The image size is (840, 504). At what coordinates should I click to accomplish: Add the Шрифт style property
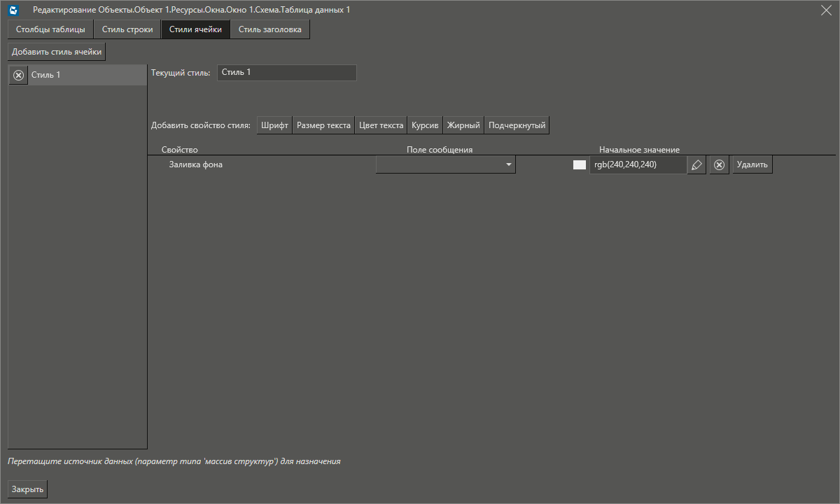coord(274,125)
